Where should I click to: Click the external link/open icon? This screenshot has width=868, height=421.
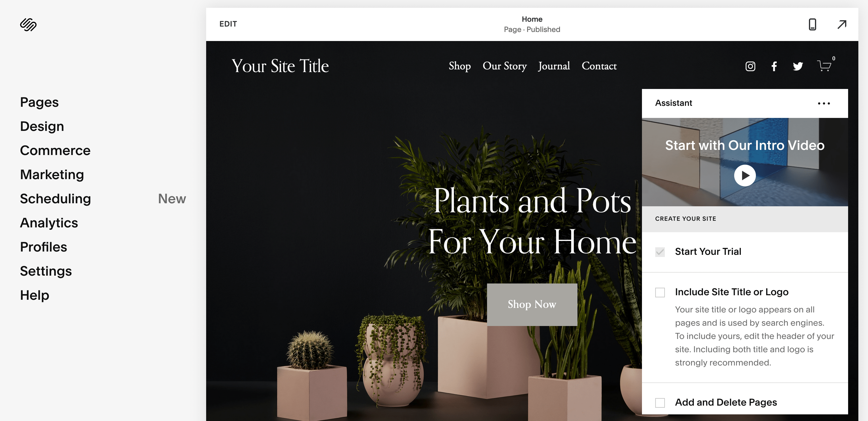click(x=841, y=24)
